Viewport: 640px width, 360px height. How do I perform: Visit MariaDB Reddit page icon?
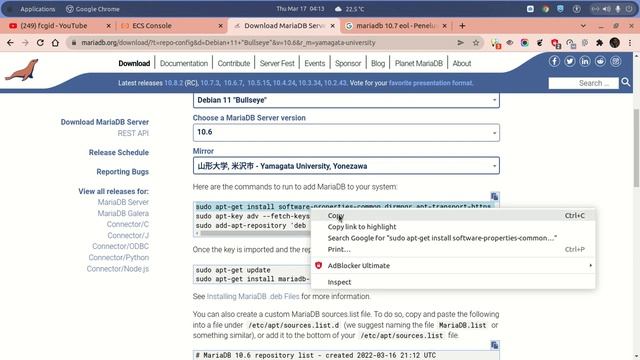(x=600, y=61)
